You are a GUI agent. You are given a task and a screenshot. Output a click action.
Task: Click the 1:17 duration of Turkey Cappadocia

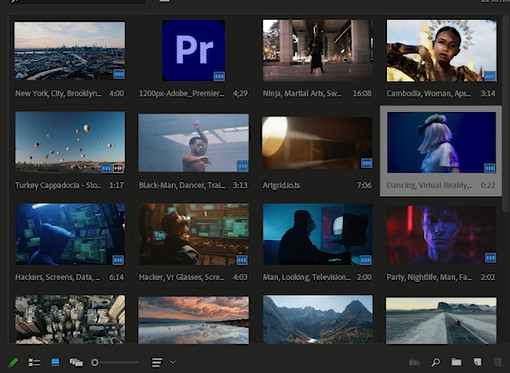(117, 185)
